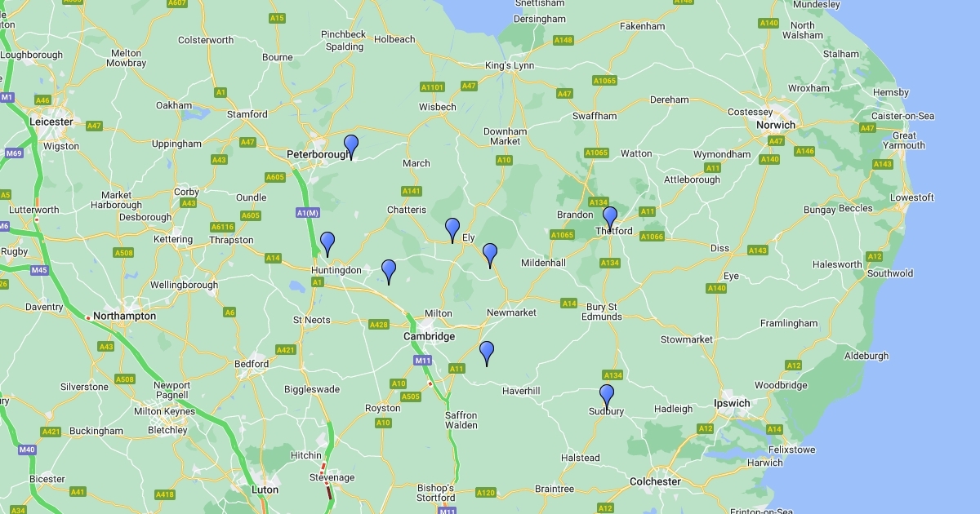The image size is (980, 514).
Task: Click the Luton town label
Action: tap(264, 490)
